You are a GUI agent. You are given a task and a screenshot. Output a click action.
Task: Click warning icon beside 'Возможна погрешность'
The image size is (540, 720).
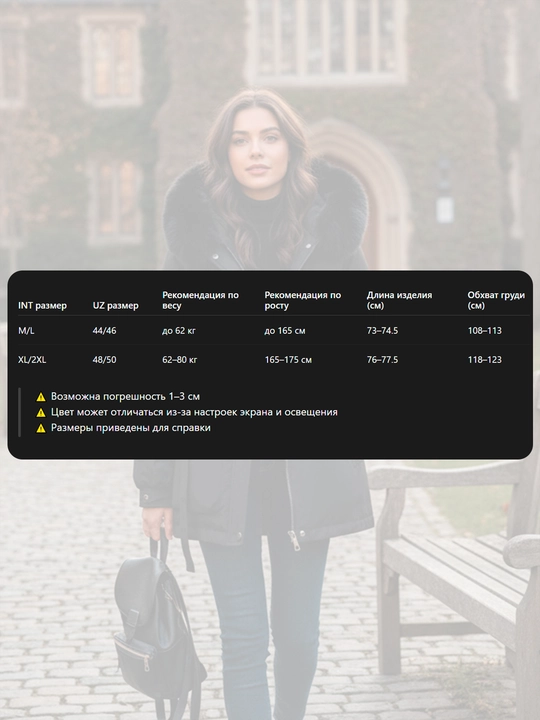tap(41, 397)
